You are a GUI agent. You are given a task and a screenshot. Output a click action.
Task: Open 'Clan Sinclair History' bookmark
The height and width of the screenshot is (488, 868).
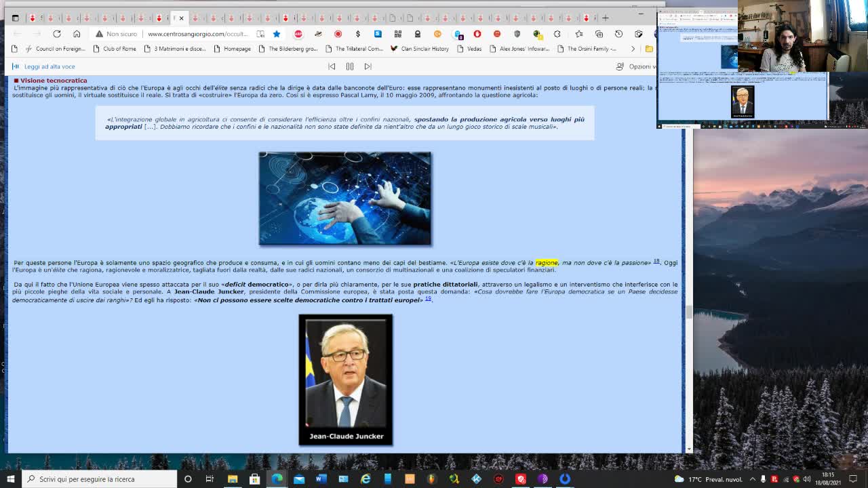[419, 49]
